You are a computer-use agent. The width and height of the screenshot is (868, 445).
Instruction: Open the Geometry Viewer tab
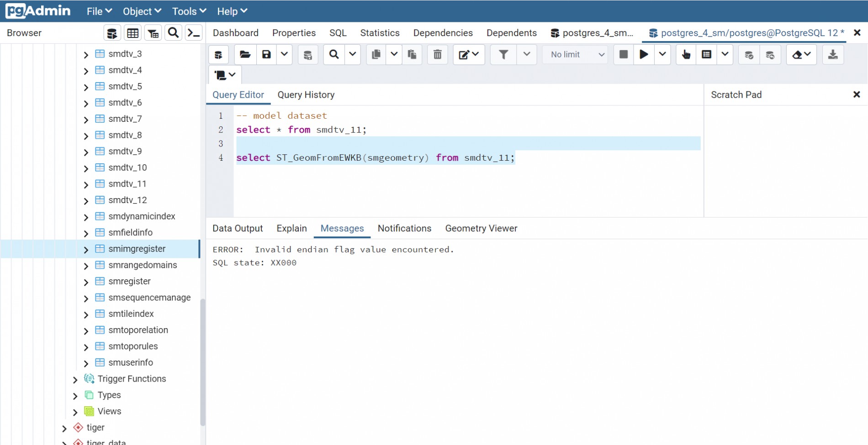tap(481, 228)
